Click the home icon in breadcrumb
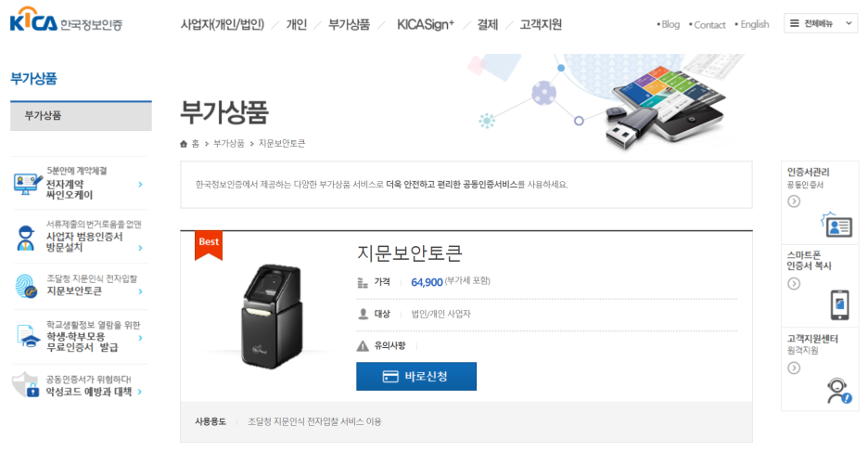868x452 pixels. pyautogui.click(x=184, y=144)
